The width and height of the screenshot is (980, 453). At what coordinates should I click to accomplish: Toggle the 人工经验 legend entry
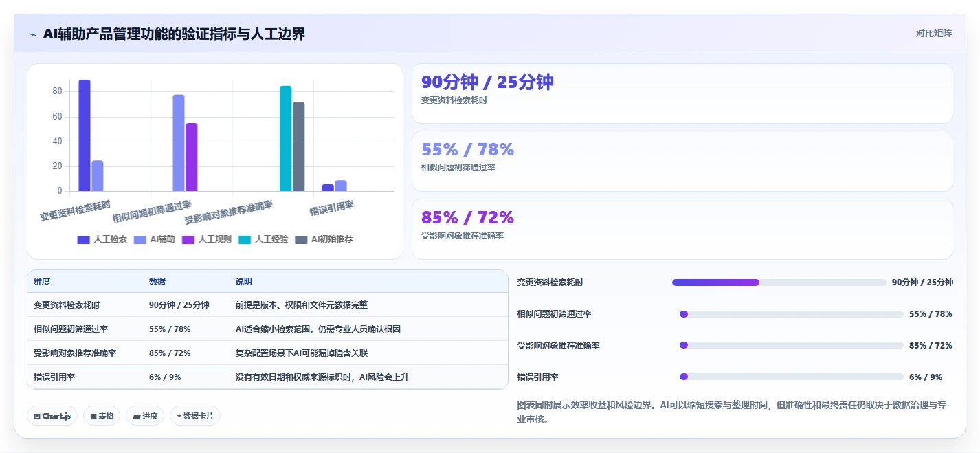click(x=263, y=239)
